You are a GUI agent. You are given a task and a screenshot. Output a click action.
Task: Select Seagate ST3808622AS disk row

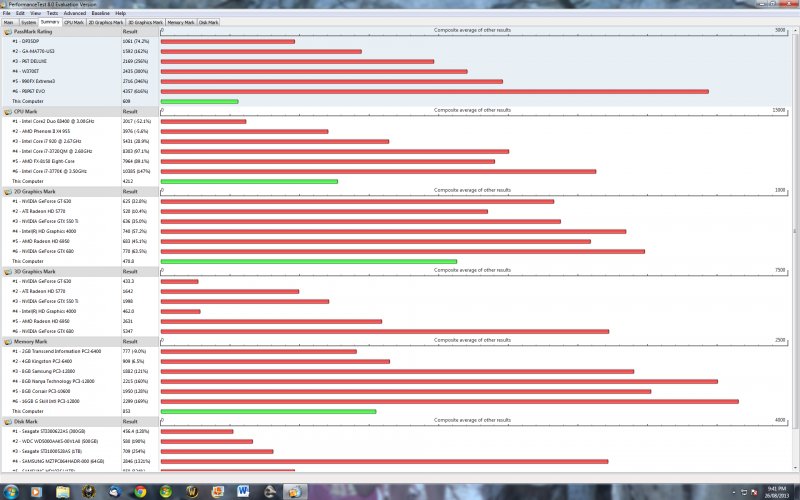coord(48,432)
